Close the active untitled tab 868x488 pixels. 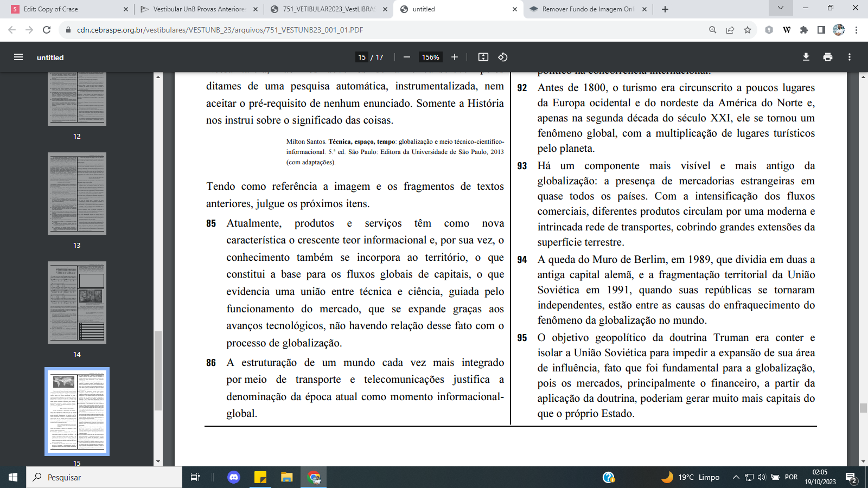pyautogui.click(x=515, y=9)
